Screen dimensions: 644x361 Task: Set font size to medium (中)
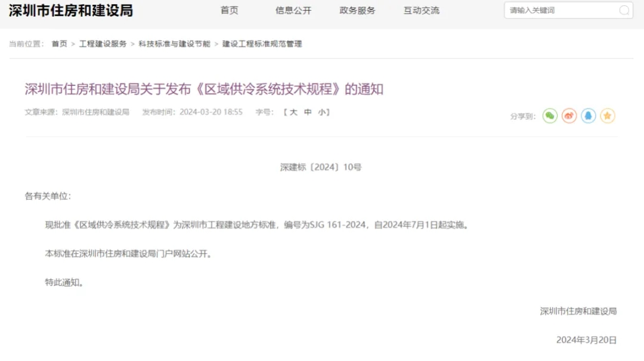pos(308,112)
